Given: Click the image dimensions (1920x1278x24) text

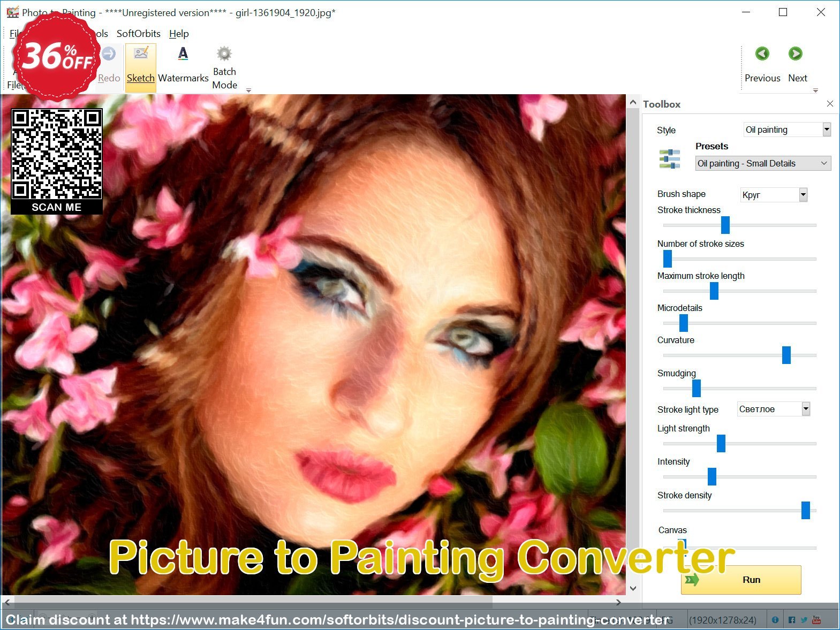Looking at the screenshot, I should (723, 620).
